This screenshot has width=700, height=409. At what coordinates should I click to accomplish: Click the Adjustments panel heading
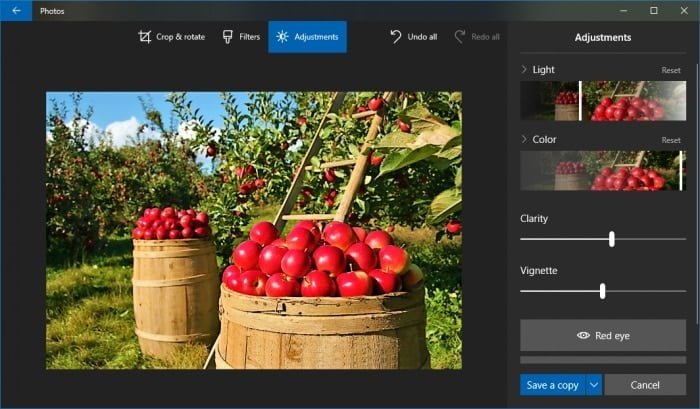click(603, 38)
